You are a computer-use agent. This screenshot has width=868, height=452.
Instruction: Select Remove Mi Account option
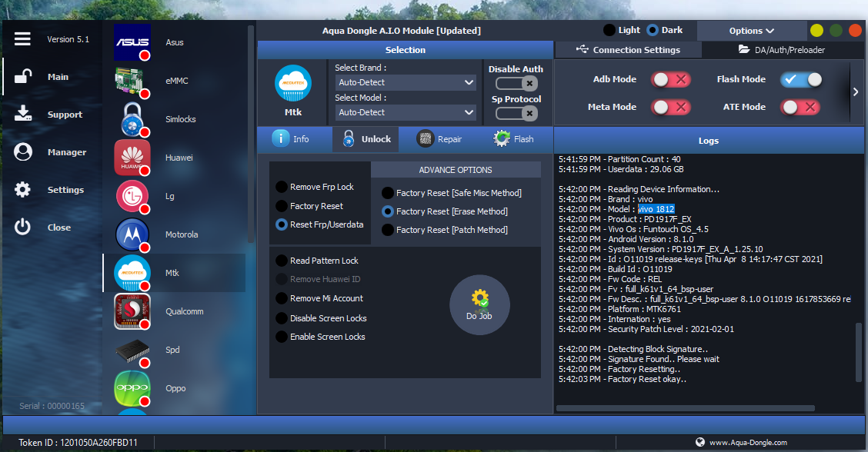pyautogui.click(x=319, y=298)
